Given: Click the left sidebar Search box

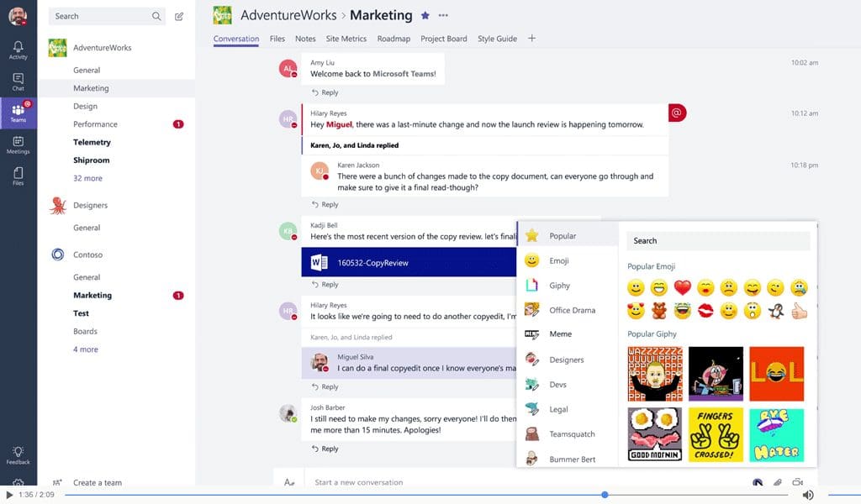Looking at the screenshot, I should tap(107, 17).
